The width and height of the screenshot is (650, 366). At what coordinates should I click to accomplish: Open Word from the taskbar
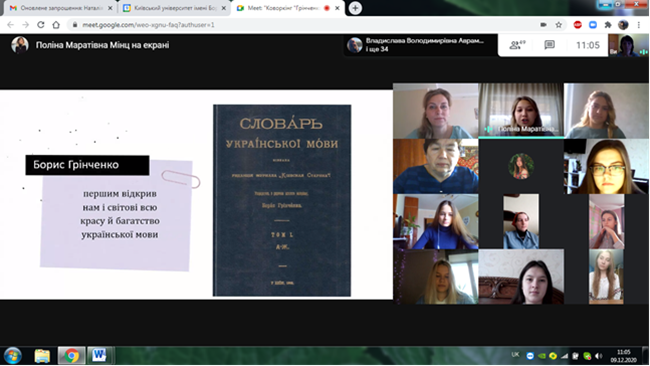tap(99, 356)
